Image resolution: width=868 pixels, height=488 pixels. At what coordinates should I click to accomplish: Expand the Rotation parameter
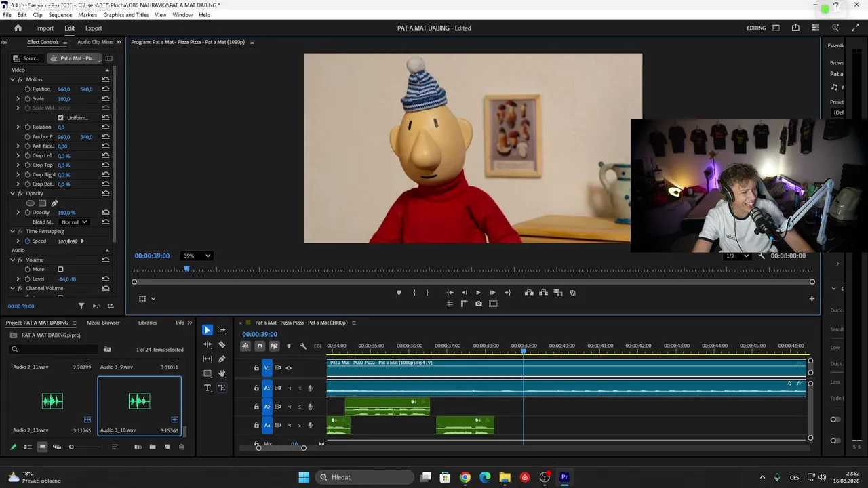tap(18, 127)
